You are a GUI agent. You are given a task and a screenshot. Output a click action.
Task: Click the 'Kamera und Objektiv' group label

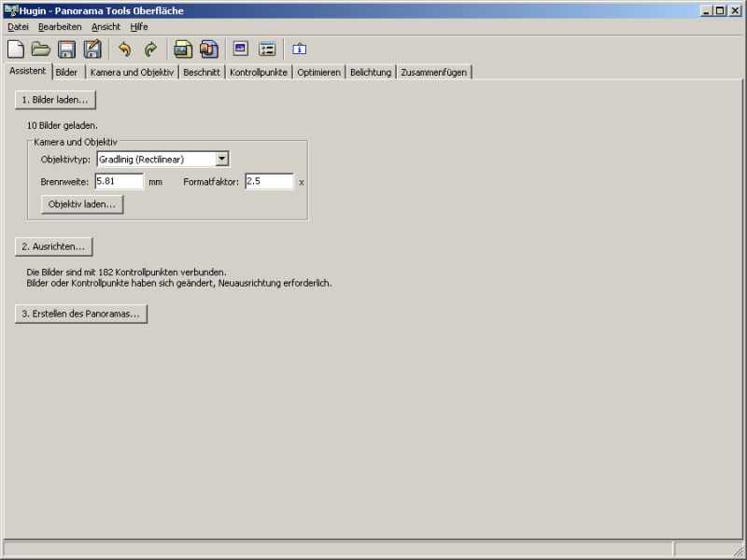coord(76,142)
